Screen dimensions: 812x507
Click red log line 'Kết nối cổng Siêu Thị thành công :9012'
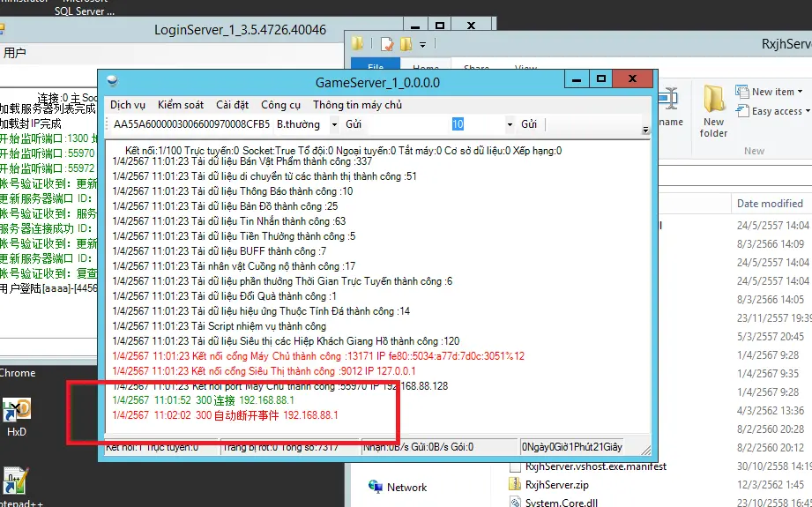pos(264,371)
